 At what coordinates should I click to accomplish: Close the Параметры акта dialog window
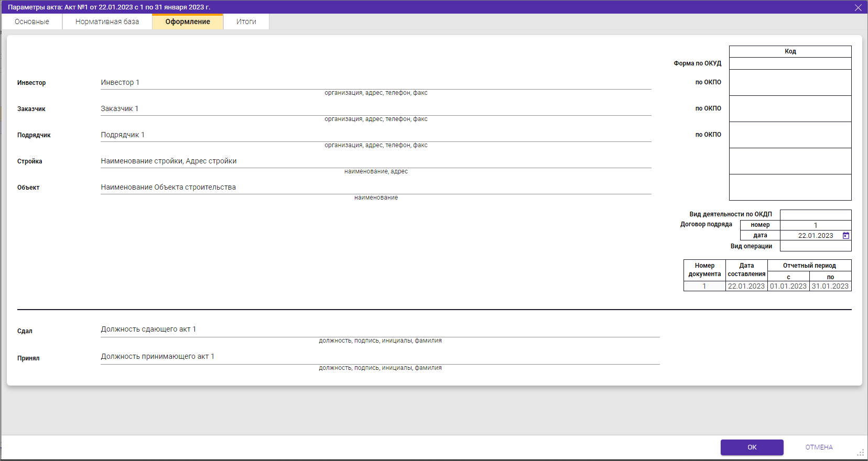coord(858,7)
